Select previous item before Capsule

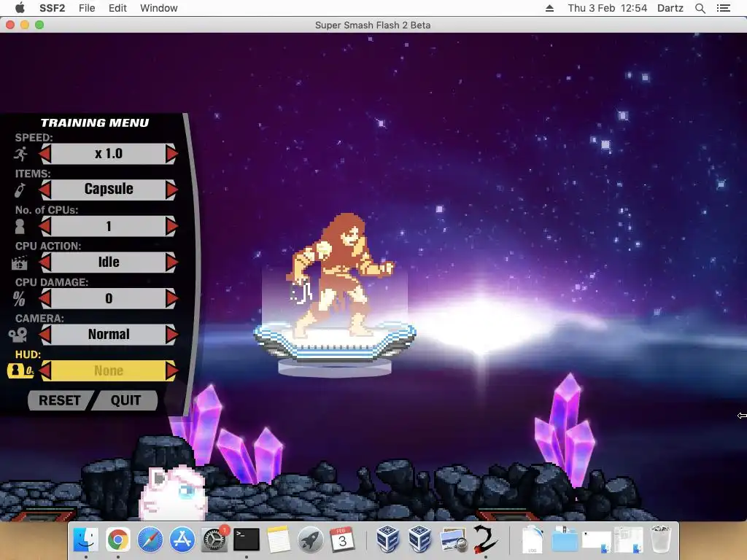(44, 190)
